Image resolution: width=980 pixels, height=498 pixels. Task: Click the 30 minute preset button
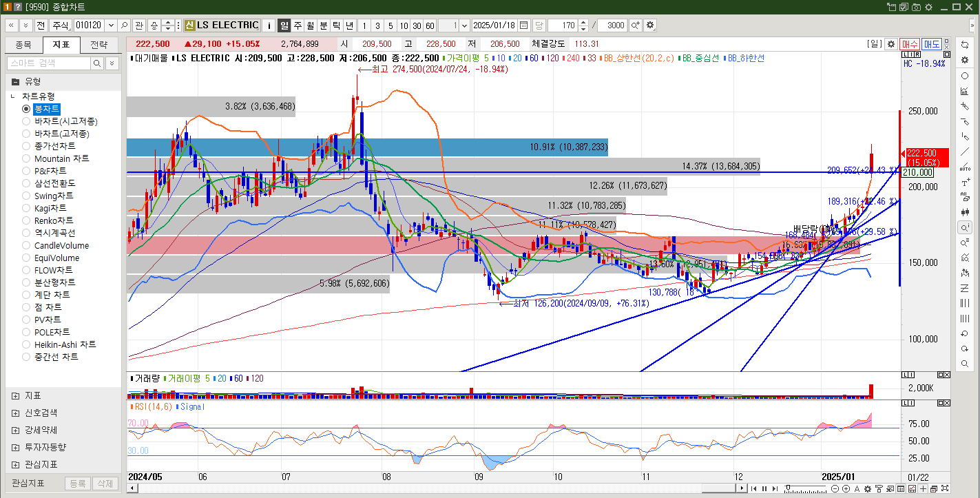[x=417, y=25]
